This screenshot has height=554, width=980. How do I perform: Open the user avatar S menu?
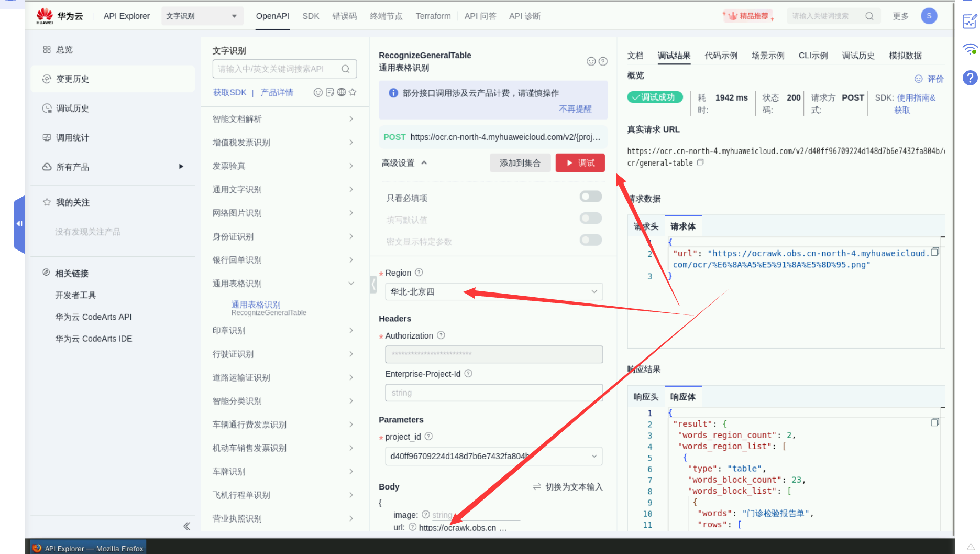click(929, 16)
